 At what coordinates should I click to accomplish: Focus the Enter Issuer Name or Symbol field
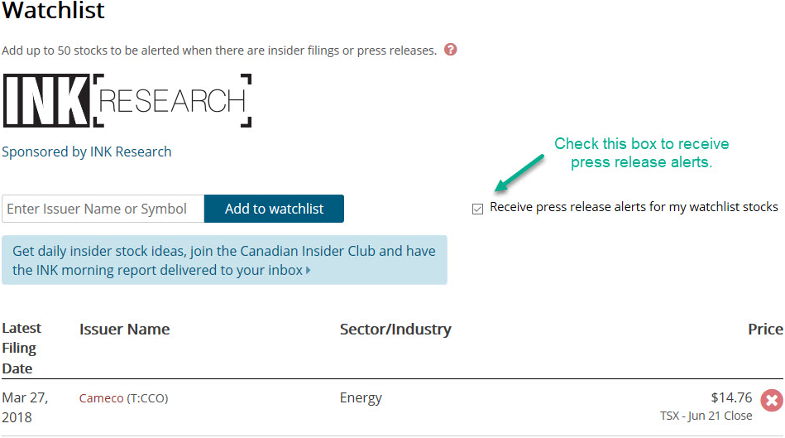coord(103,209)
